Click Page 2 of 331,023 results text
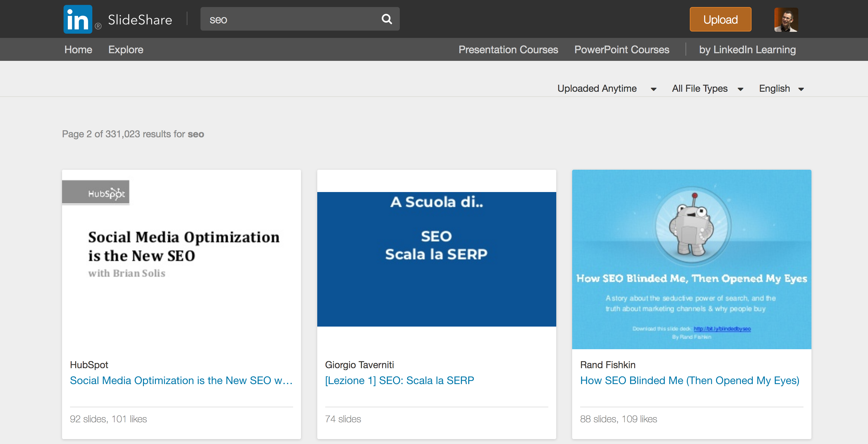 [133, 134]
